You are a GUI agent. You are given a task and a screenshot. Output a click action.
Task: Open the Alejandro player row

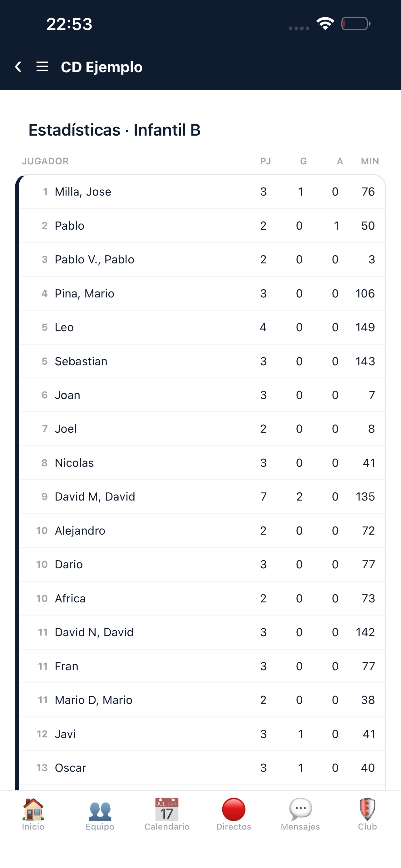(202, 531)
